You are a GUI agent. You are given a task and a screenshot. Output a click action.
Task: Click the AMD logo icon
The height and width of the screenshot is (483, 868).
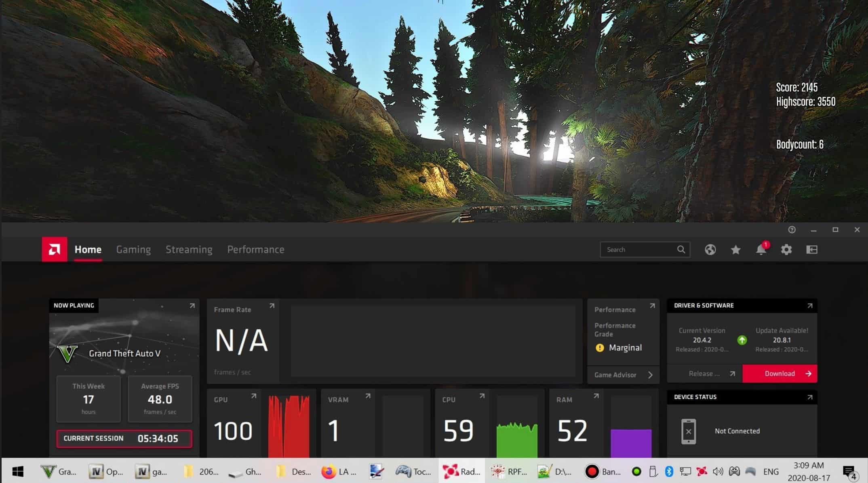pos(55,249)
